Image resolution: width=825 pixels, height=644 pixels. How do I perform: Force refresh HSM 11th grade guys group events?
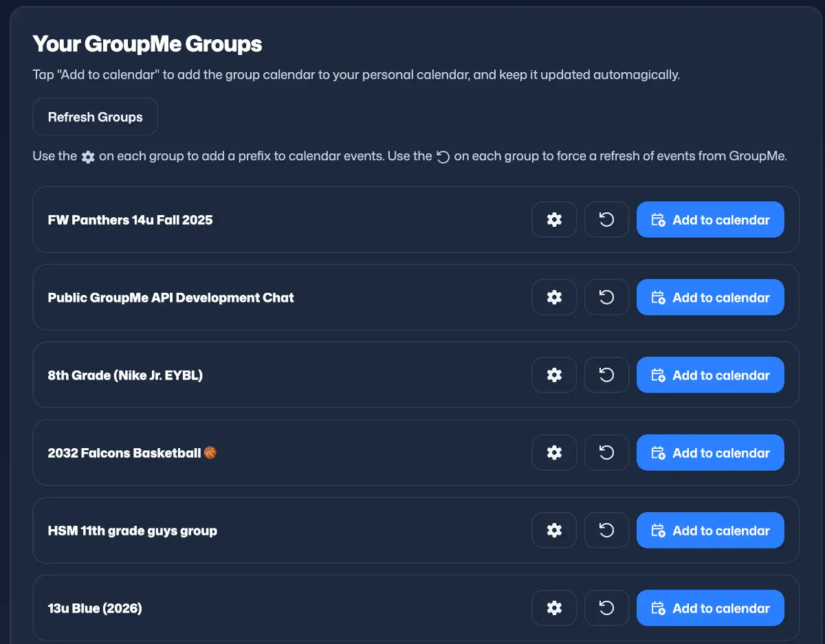point(606,531)
